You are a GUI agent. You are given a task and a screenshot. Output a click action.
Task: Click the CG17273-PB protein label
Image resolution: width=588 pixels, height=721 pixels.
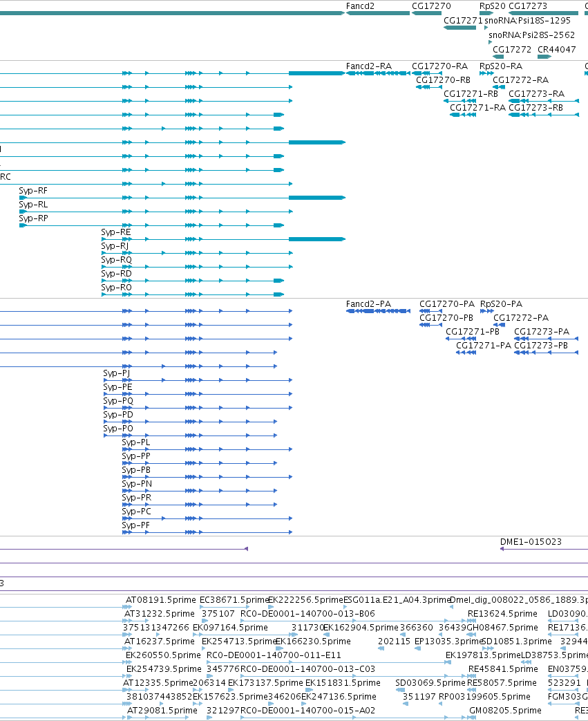[x=540, y=346]
